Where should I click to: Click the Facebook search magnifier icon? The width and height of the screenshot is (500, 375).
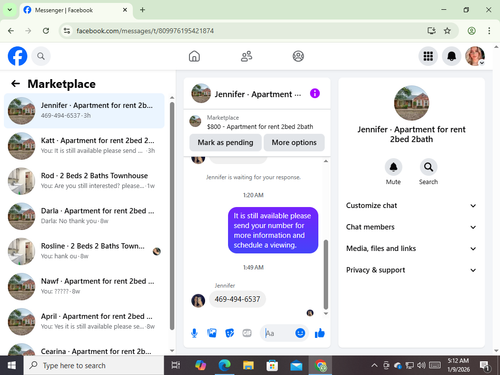point(41,56)
